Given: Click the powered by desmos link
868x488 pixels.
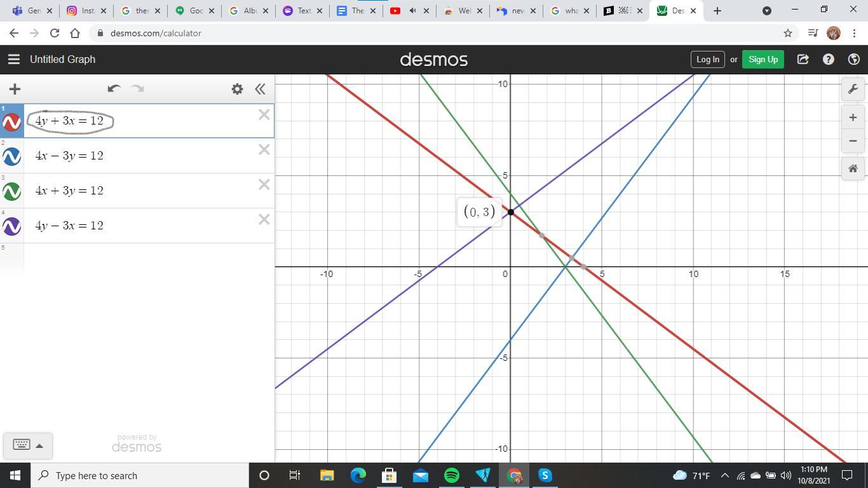Looking at the screenshot, I should point(137,443).
